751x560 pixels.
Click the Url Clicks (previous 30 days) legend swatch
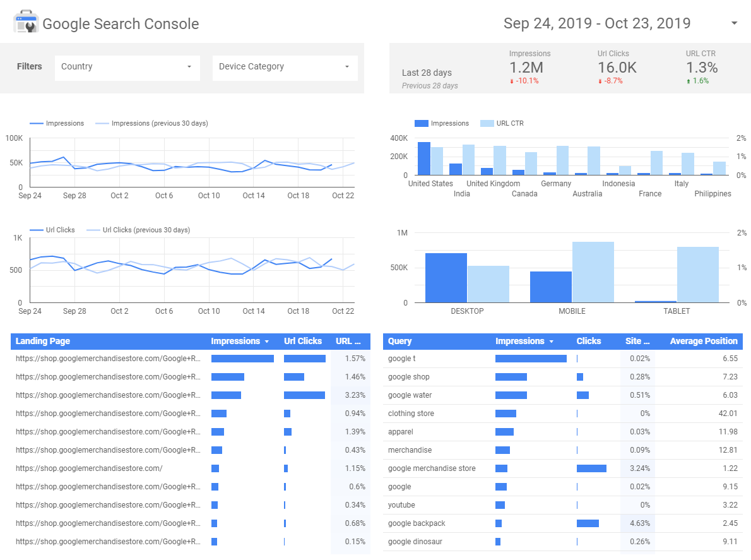93,230
